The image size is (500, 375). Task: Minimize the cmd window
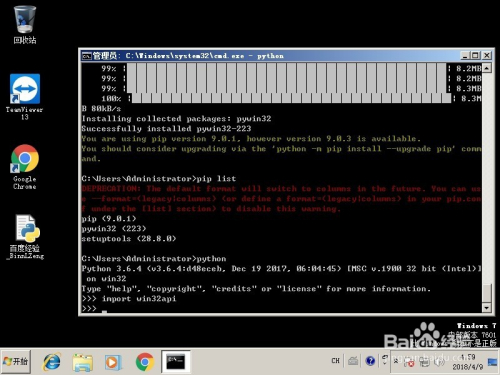tap(465, 55)
